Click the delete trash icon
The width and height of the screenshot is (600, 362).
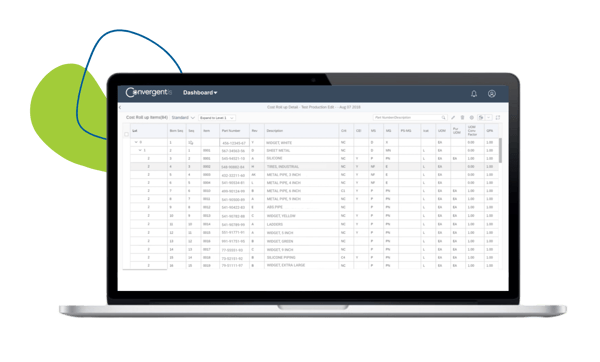[462, 117]
